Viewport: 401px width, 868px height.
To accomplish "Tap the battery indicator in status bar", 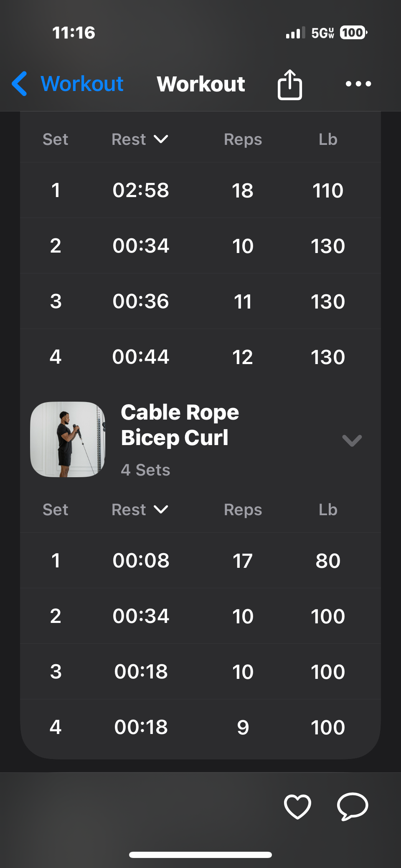I will pyautogui.click(x=353, y=33).
